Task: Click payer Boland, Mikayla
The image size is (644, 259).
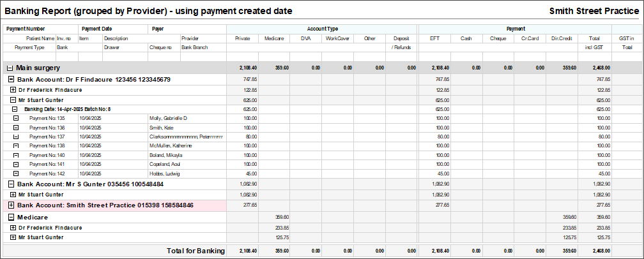Action: point(166,155)
